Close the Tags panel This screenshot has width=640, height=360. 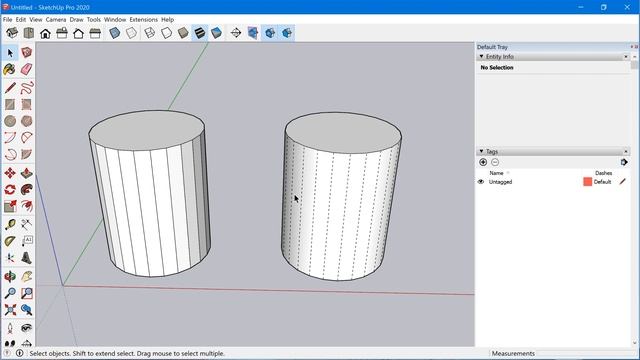pos(626,151)
